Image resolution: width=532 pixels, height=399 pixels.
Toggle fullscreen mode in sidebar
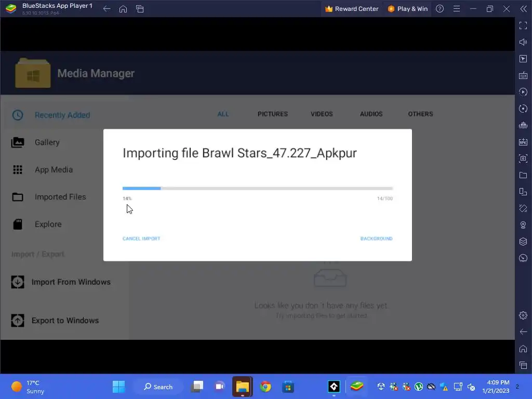(523, 25)
